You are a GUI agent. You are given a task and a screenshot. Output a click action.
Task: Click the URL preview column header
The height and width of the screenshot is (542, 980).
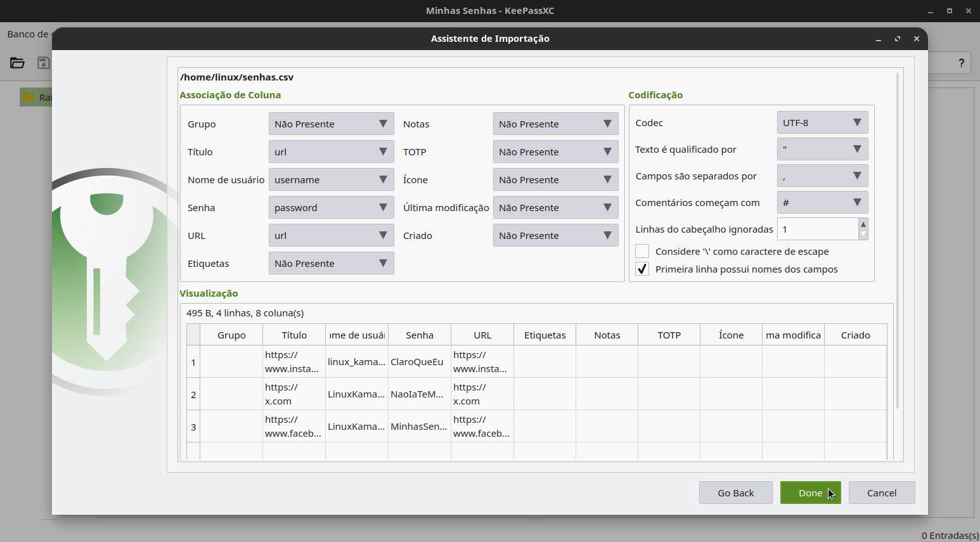(482, 335)
